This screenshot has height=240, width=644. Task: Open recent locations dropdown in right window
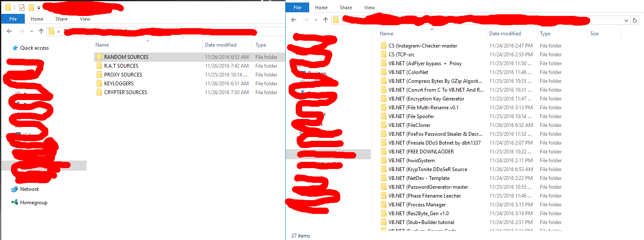(316, 20)
